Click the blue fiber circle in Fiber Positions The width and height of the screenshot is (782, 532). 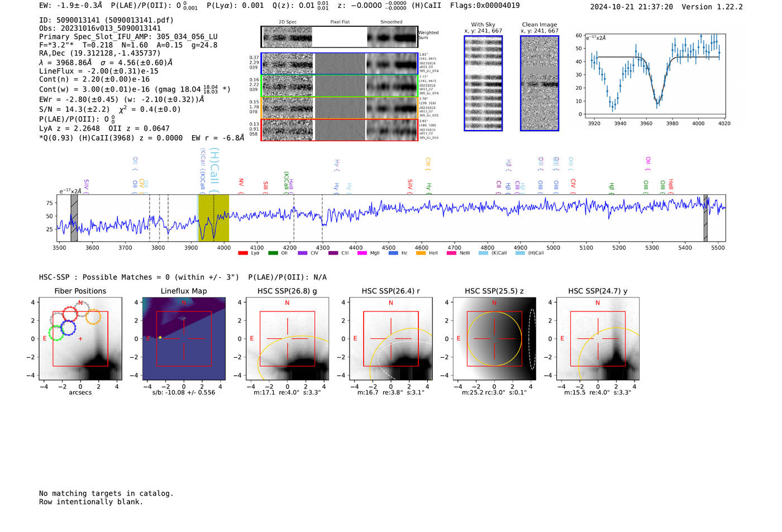(x=68, y=328)
